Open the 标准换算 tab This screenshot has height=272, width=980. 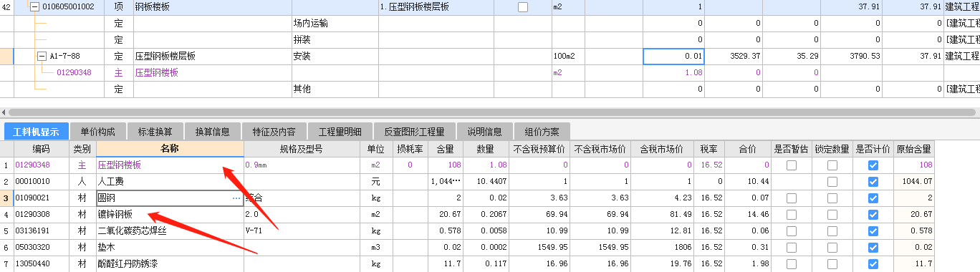coord(155,132)
